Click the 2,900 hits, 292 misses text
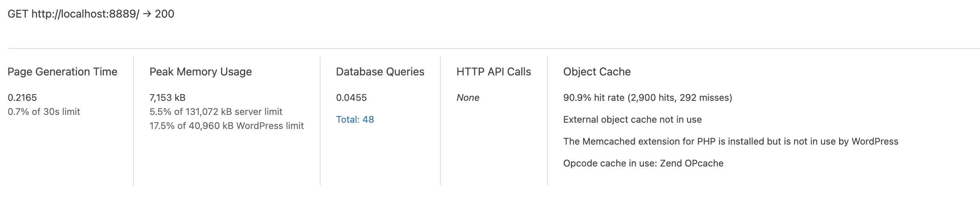Screen dimensions: 980x204 [x=680, y=98]
